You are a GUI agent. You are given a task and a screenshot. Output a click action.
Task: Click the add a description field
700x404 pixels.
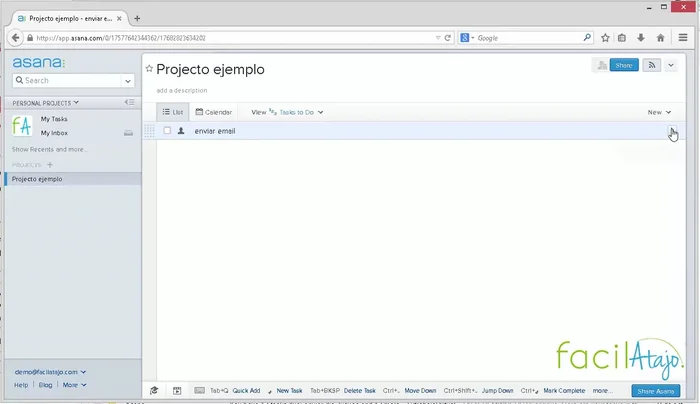[182, 91]
